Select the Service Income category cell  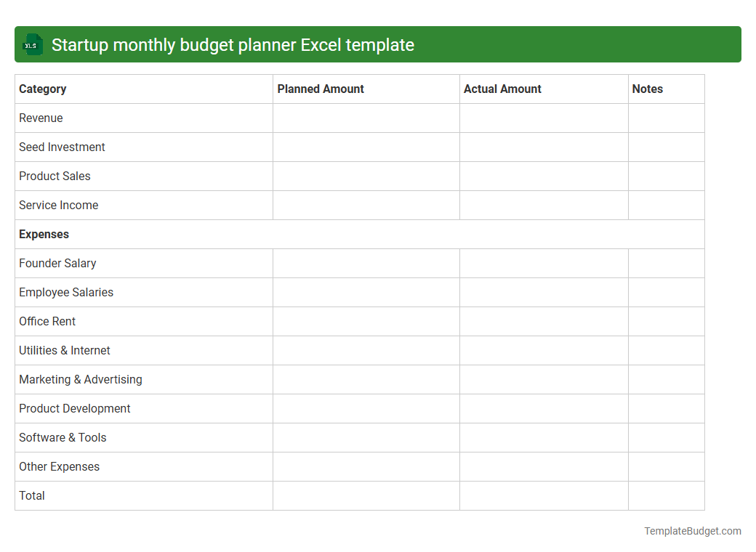tap(58, 205)
